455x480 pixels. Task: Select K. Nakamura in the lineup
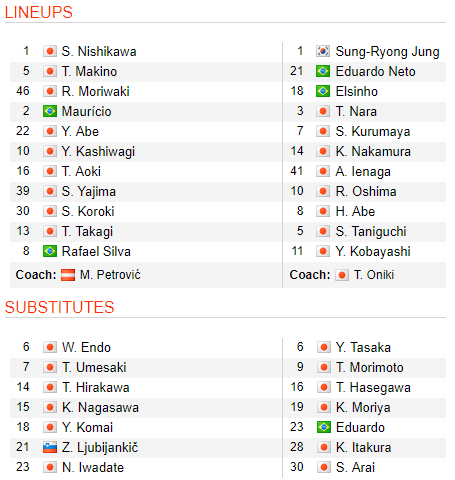click(x=373, y=152)
